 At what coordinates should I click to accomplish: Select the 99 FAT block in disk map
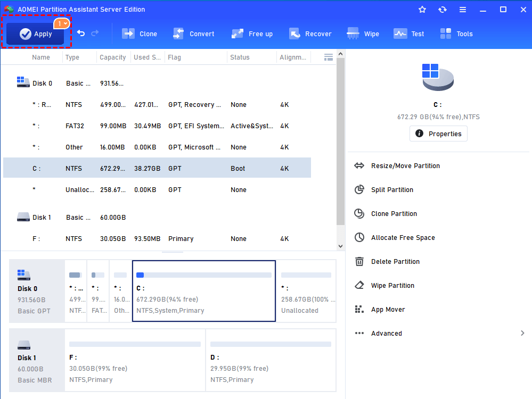[98, 291]
